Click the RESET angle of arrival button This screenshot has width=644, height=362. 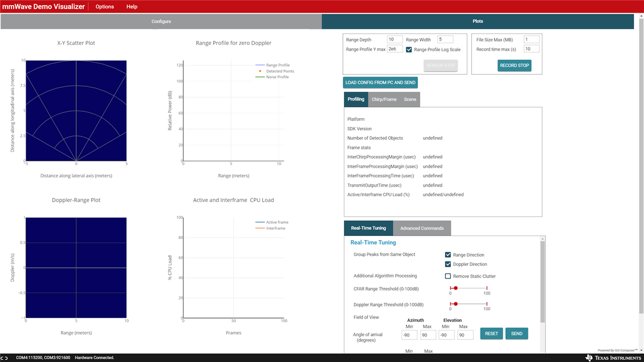click(x=492, y=334)
